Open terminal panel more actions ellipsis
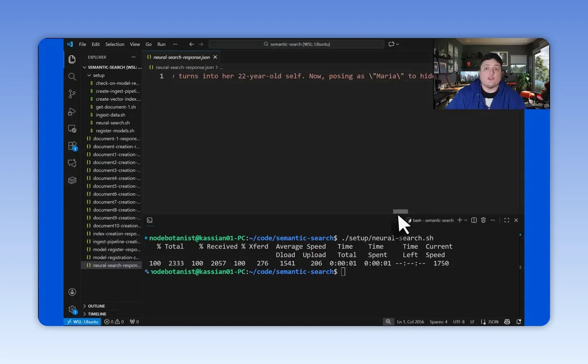Screen dimensions: 588x364 click(493, 220)
